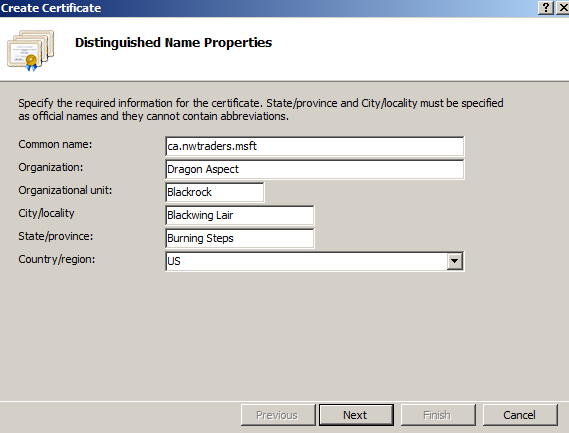Click the Organizational unit label
569x433 pixels.
click(x=65, y=190)
